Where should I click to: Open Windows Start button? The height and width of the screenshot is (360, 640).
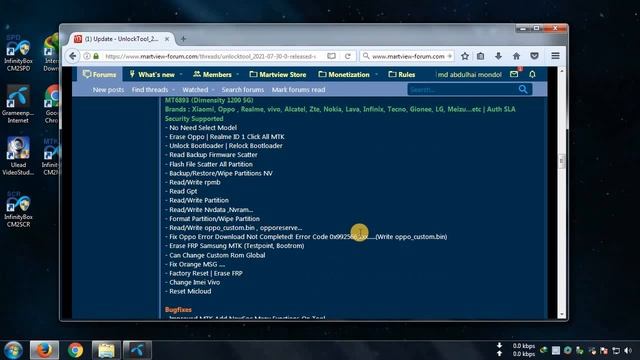pos(13,350)
